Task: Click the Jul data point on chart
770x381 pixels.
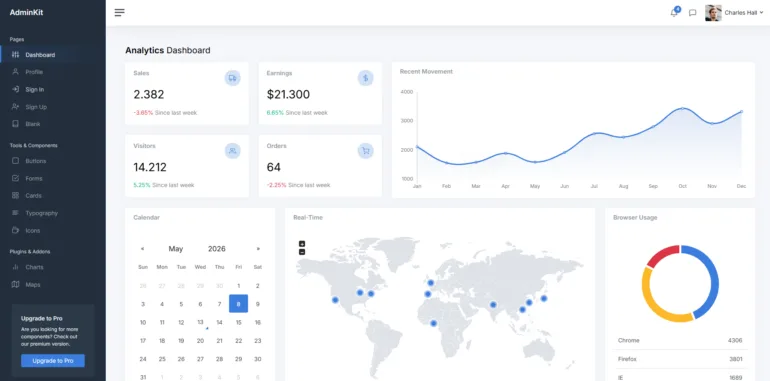Action: (594, 134)
